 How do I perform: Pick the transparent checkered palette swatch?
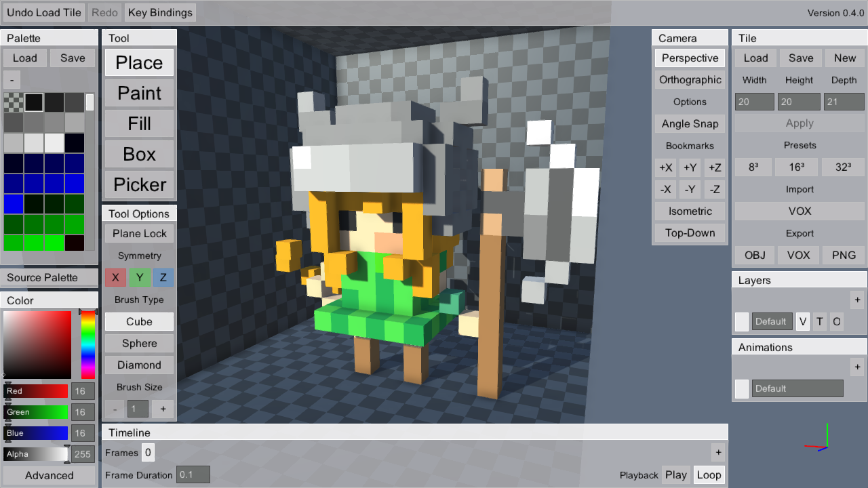[x=14, y=102]
